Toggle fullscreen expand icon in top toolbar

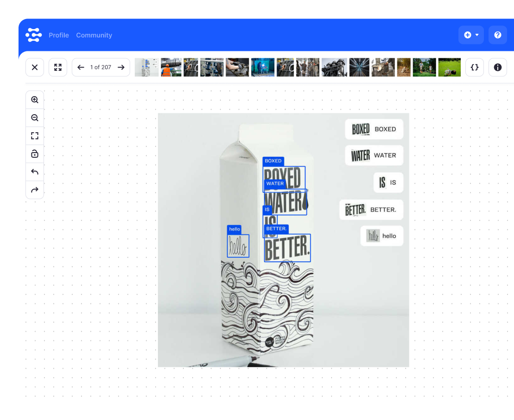[58, 68]
